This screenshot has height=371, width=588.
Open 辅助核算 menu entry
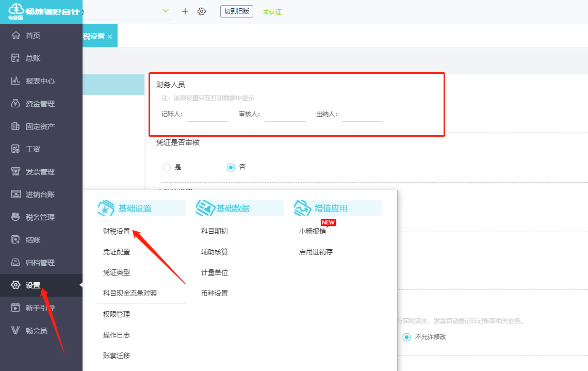click(x=215, y=252)
